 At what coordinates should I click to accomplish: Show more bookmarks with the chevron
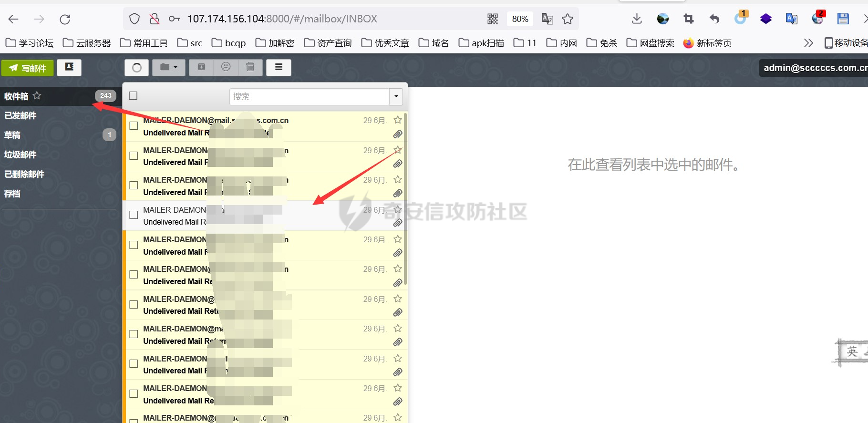(x=808, y=43)
